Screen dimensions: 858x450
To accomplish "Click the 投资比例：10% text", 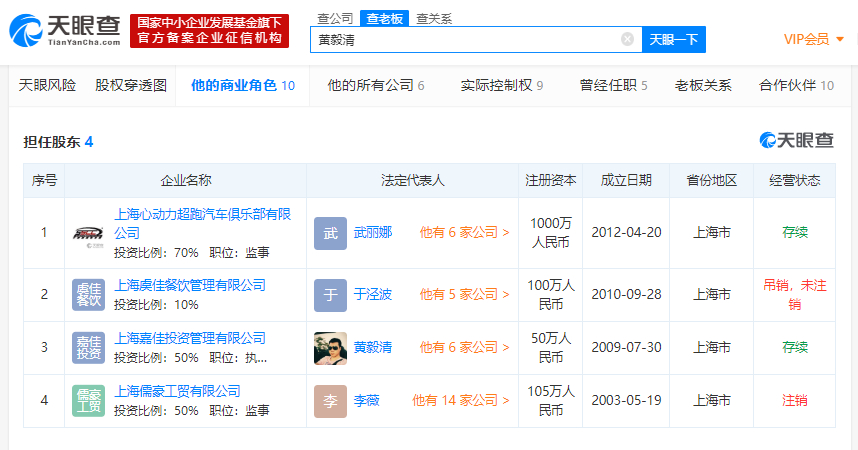I will [x=156, y=305].
